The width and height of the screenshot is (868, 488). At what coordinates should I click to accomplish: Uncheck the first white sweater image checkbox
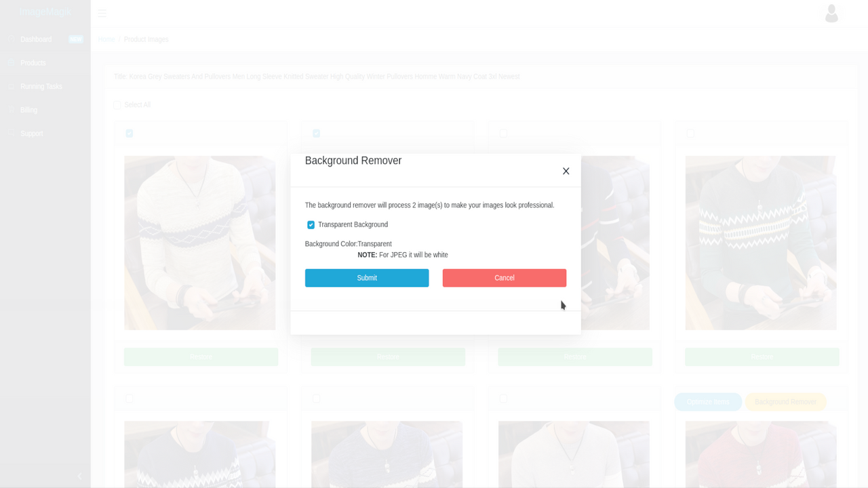click(130, 134)
